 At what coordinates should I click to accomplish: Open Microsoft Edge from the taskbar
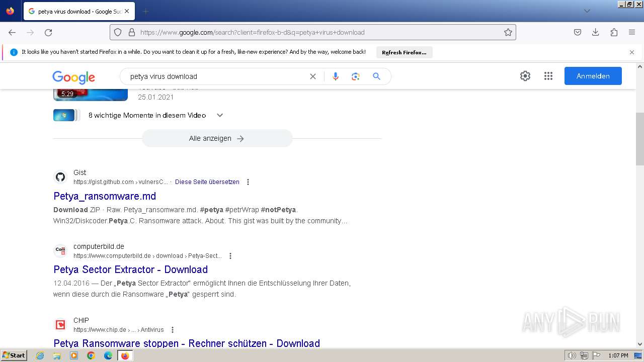pos(108,355)
